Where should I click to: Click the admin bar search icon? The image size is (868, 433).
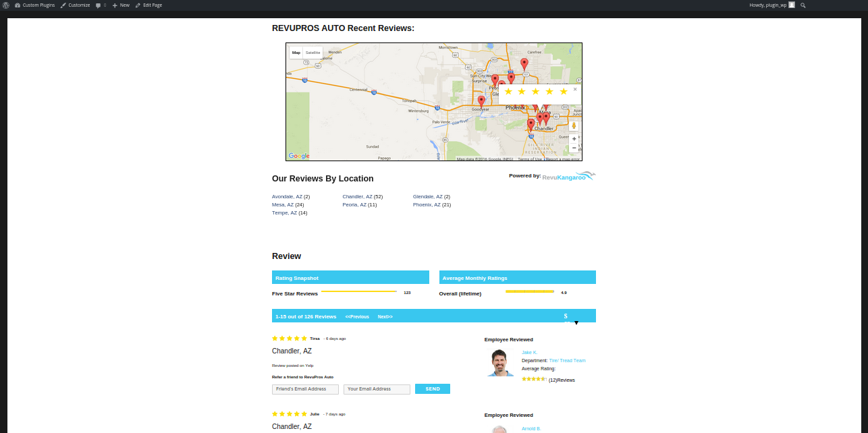tap(803, 5)
